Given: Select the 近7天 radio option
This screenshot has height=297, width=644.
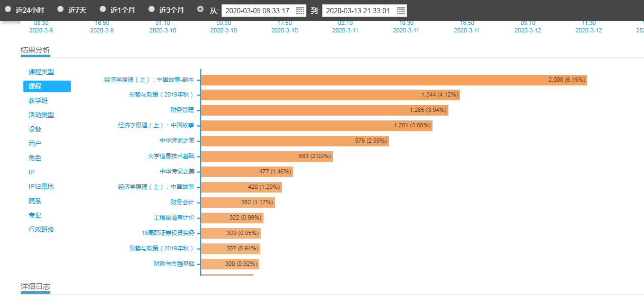Looking at the screenshot, I should click(x=60, y=9).
